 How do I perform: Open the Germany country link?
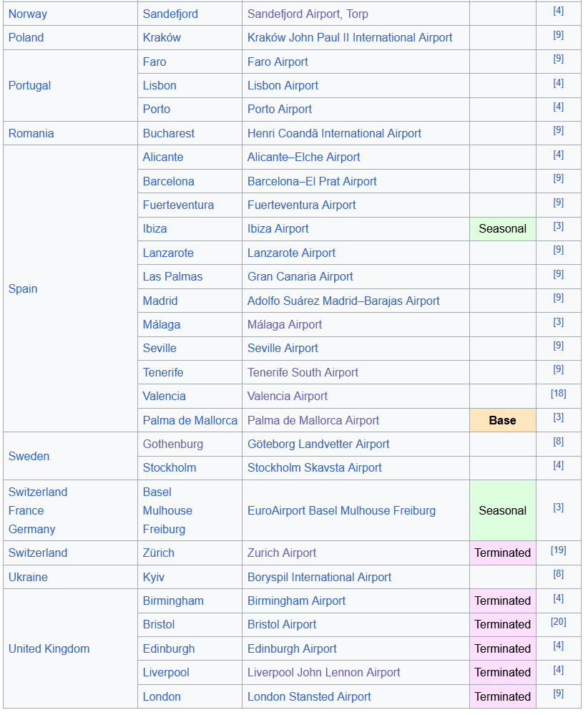coord(32,529)
